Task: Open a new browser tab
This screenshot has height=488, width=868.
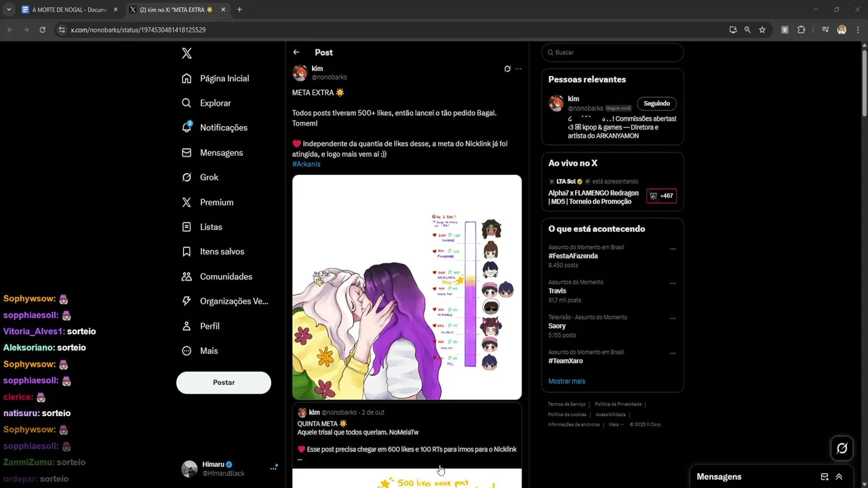Action: [239, 9]
